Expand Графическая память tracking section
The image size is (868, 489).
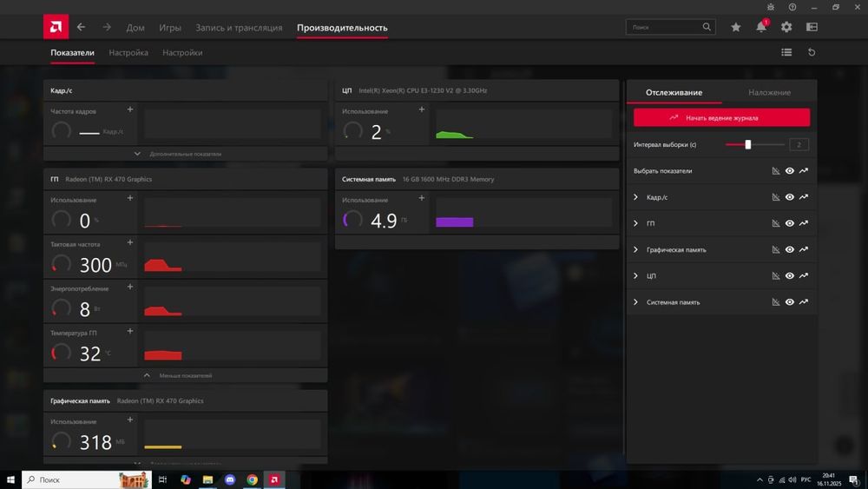(635, 250)
